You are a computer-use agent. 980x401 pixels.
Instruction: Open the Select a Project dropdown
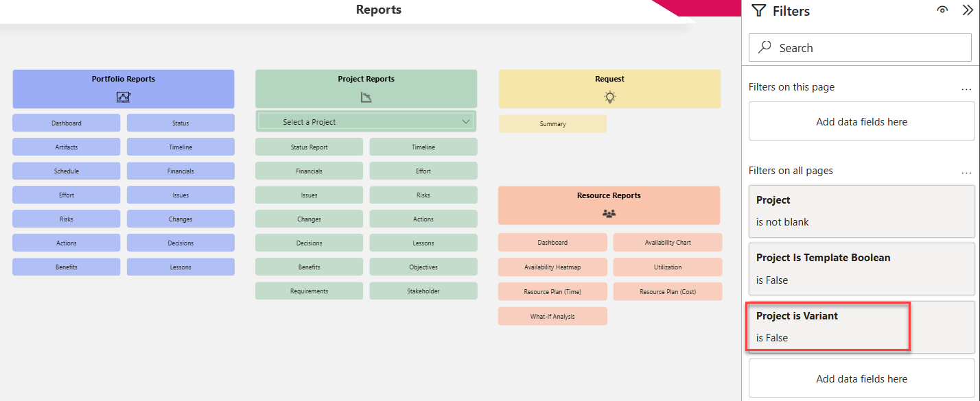tap(366, 122)
